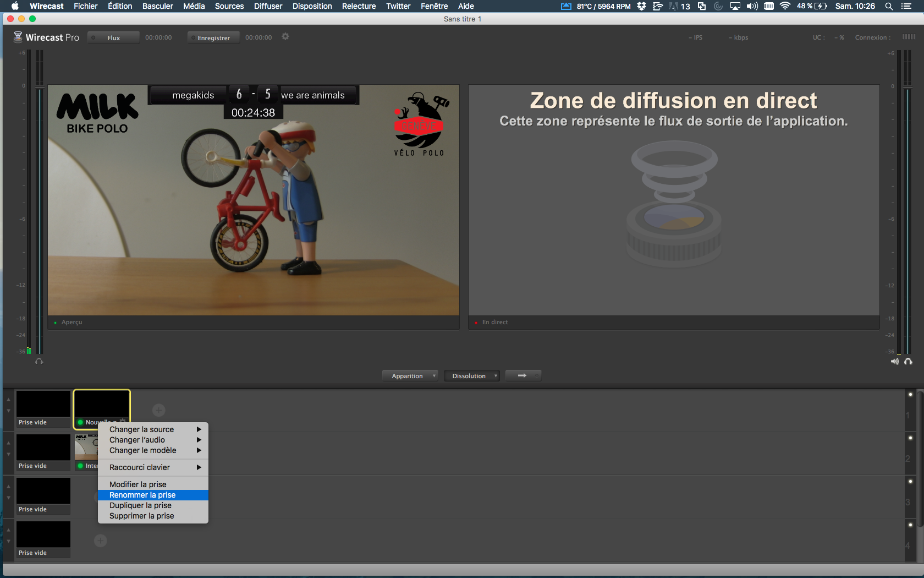Add a new shot in layer 4
This screenshot has width=924, height=578.
coord(100,541)
